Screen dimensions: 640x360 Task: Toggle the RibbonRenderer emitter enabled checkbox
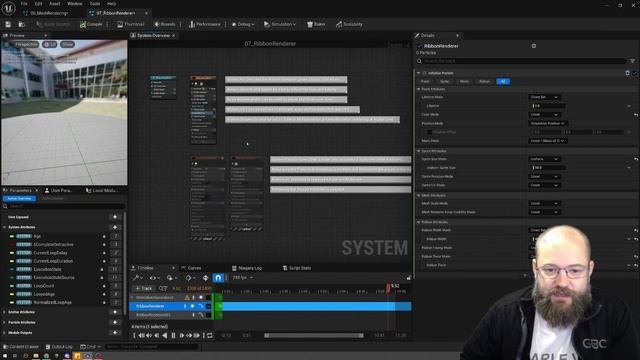tap(419, 46)
